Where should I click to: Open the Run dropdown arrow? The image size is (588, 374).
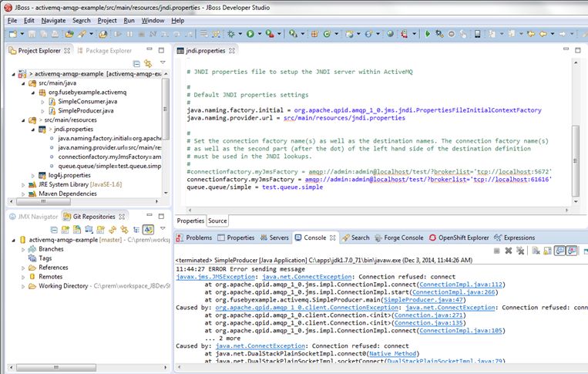260,34
